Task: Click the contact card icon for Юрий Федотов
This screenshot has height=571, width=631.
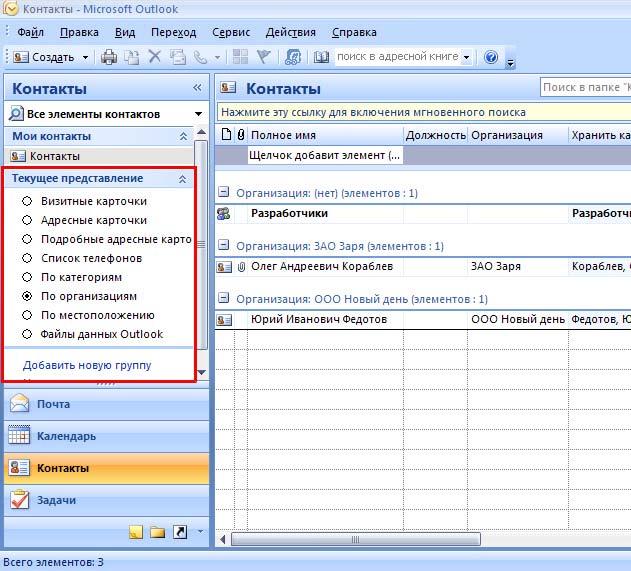Action: click(224, 320)
